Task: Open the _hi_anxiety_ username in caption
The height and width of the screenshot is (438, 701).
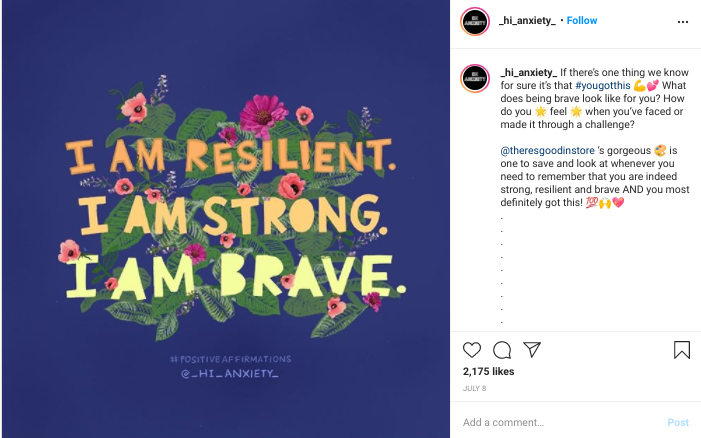Action: click(528, 72)
